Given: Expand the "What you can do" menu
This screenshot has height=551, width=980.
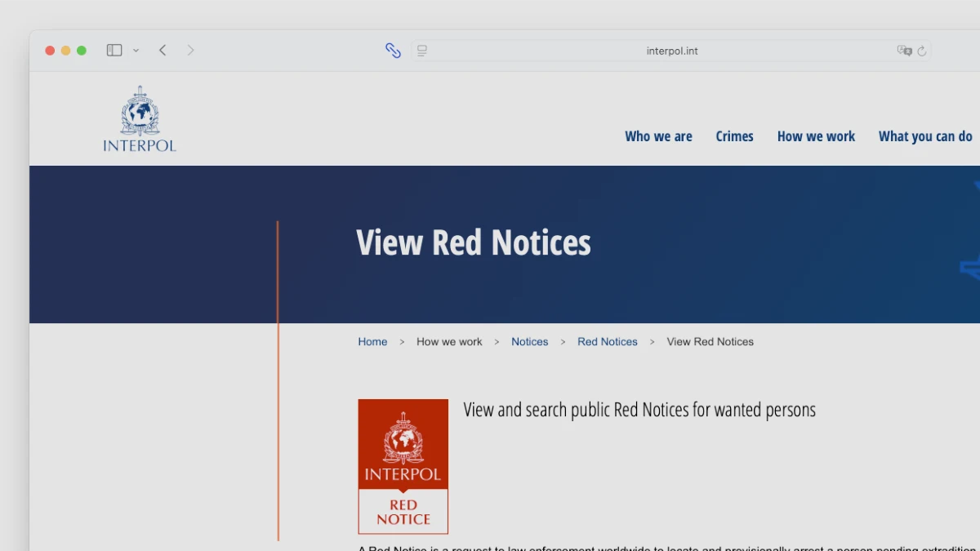Looking at the screenshot, I should click(x=925, y=136).
